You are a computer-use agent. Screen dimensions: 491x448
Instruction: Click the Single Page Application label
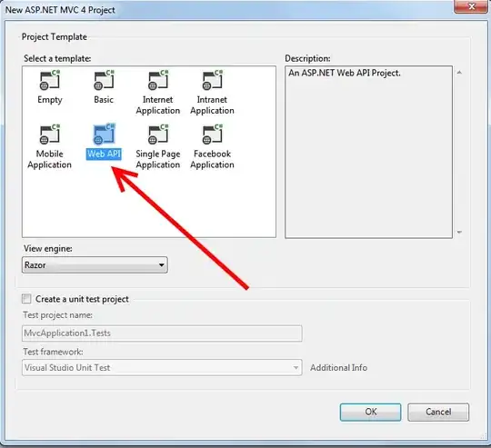click(x=158, y=159)
